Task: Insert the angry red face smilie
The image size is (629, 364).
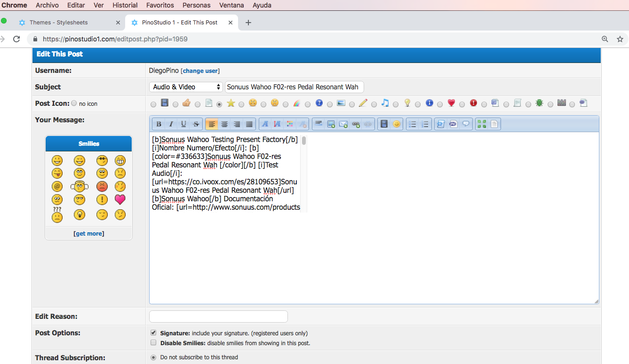Action: [x=102, y=186]
